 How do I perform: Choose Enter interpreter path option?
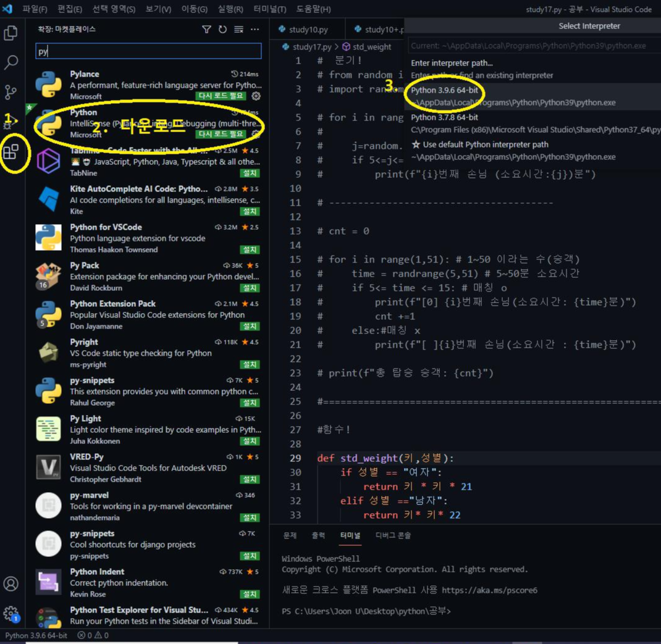click(533, 69)
